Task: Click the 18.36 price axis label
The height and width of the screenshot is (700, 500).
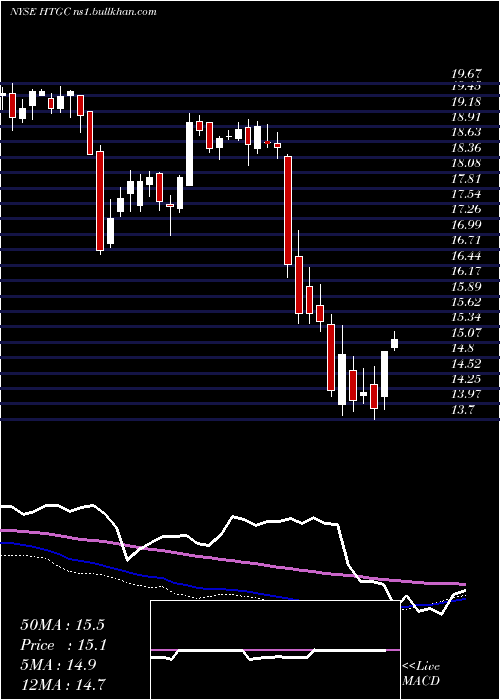Action: (466, 148)
